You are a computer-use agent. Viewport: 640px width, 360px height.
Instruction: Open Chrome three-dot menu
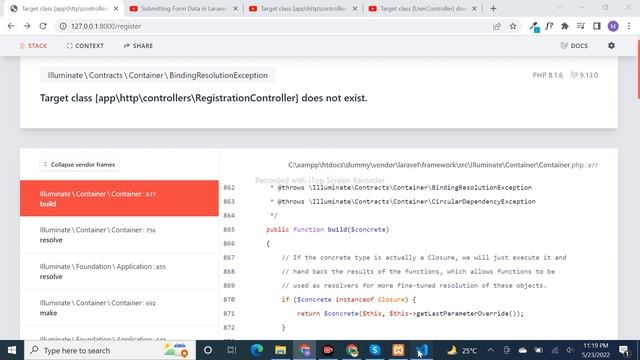(x=629, y=26)
